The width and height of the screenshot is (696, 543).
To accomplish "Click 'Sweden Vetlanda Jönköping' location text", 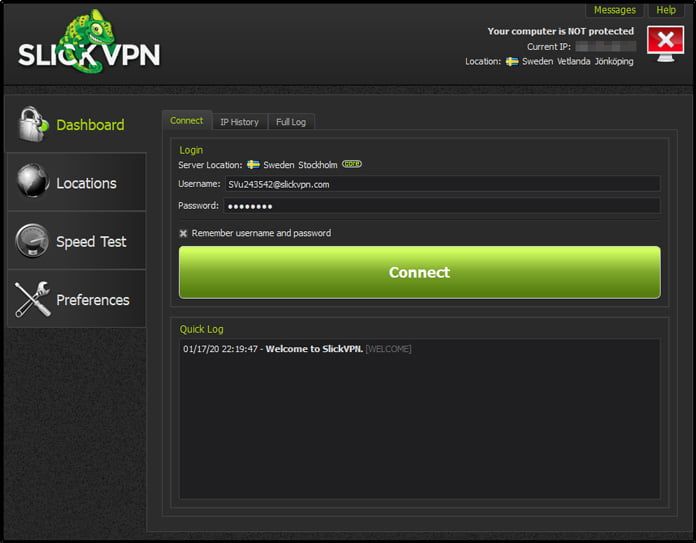I will tap(577, 61).
